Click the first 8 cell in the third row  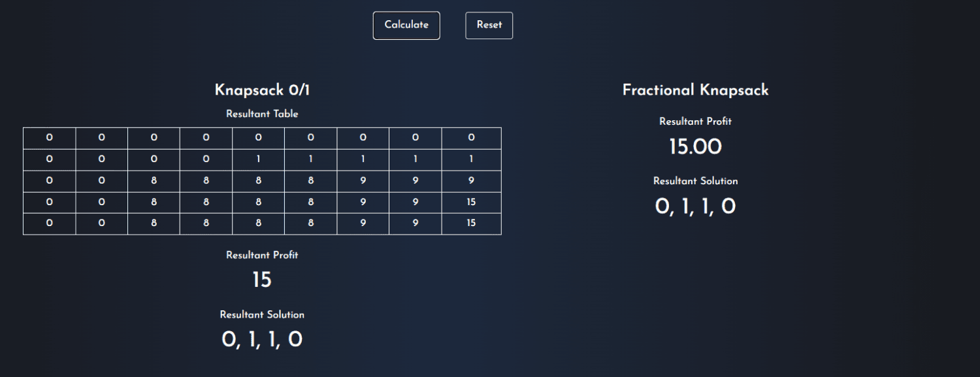pos(154,181)
